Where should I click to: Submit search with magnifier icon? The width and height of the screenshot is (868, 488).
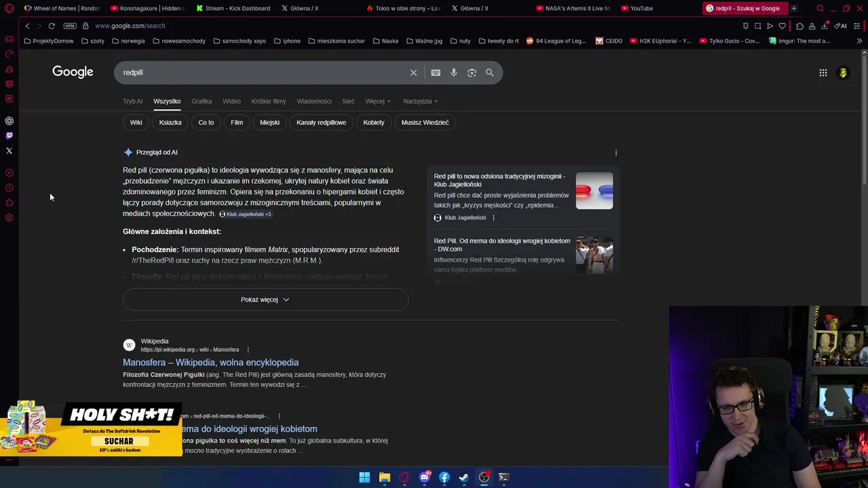pos(490,73)
